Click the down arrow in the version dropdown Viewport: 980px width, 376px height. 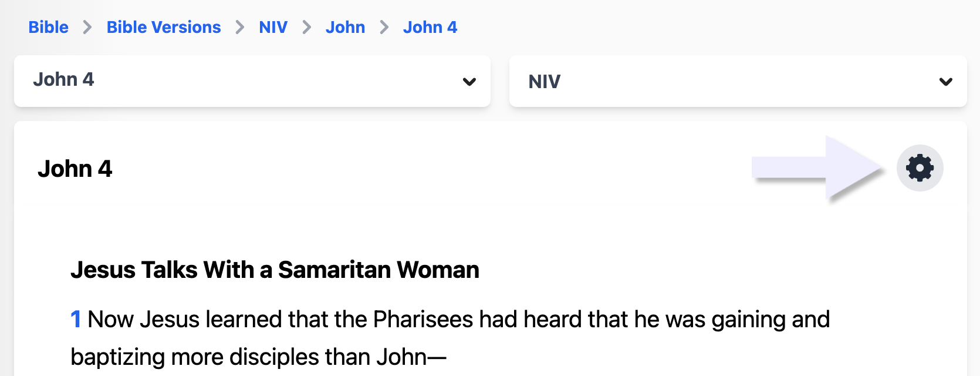[x=945, y=82]
